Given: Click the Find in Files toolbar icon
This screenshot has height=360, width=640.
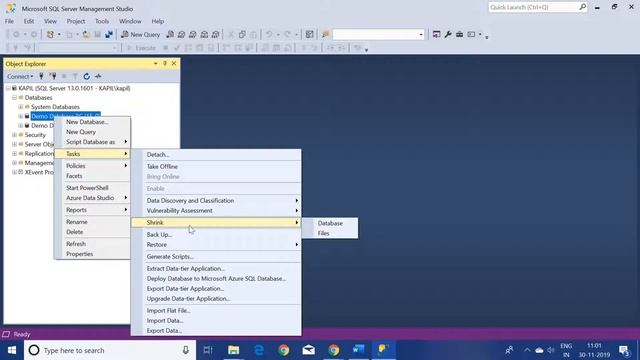Looking at the screenshot, I should point(325,35).
